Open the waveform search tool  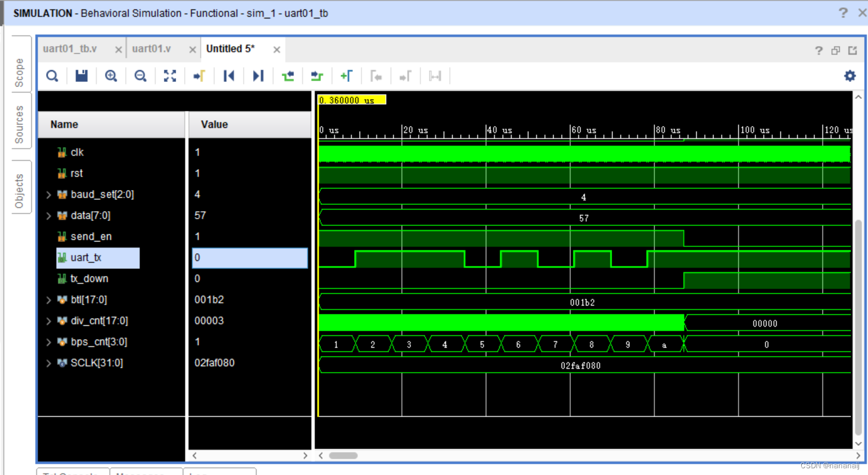tap(52, 76)
